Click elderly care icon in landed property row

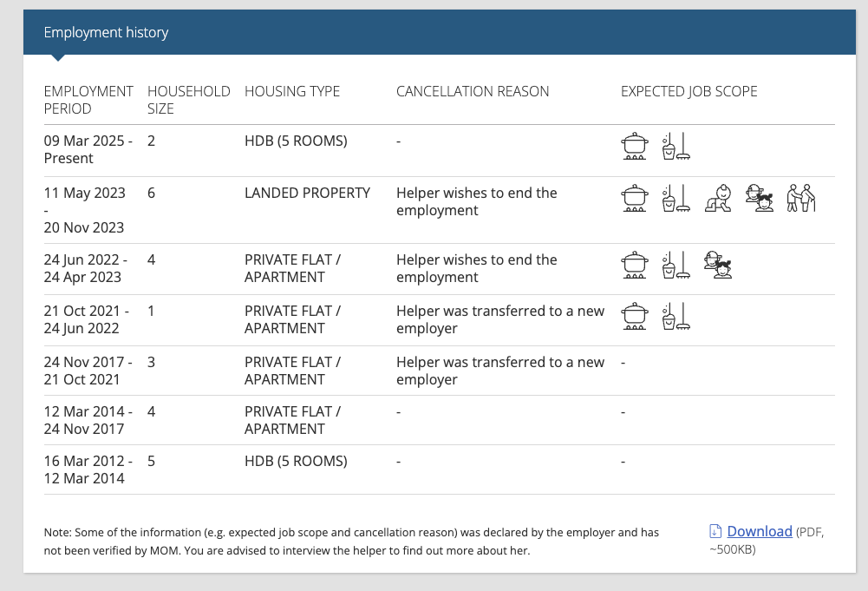(800, 198)
